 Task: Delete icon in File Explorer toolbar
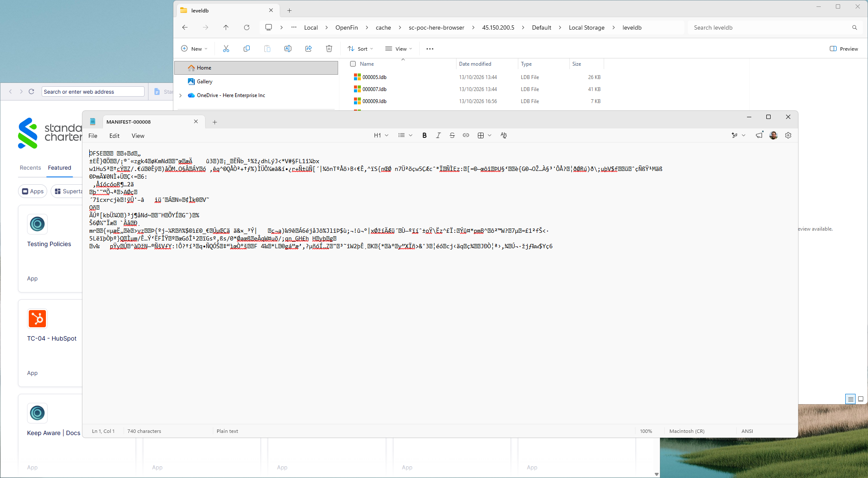[x=329, y=49]
